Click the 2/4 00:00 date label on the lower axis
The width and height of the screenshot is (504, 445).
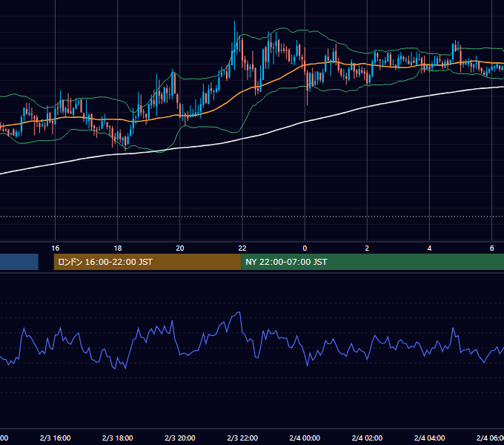[305, 438]
